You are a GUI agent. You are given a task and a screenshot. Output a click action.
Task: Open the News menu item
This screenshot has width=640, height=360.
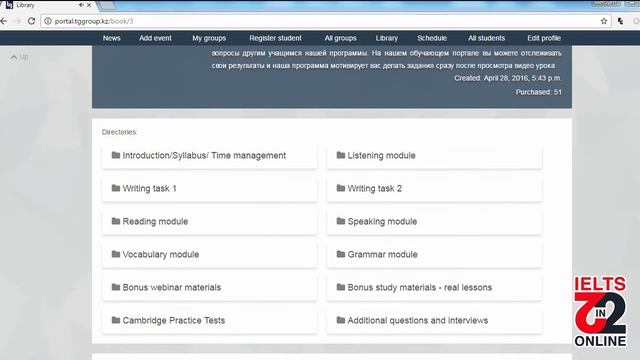pyautogui.click(x=111, y=38)
